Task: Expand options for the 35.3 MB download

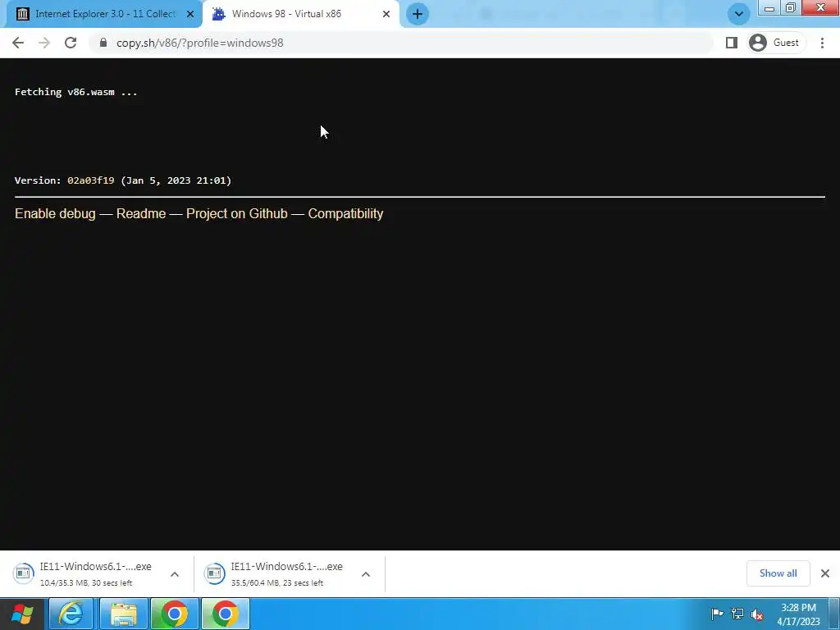Action: click(x=175, y=574)
